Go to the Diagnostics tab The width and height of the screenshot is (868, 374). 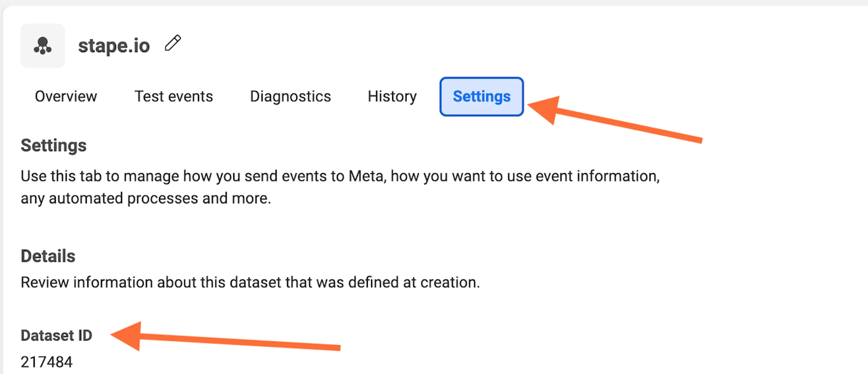tap(290, 97)
